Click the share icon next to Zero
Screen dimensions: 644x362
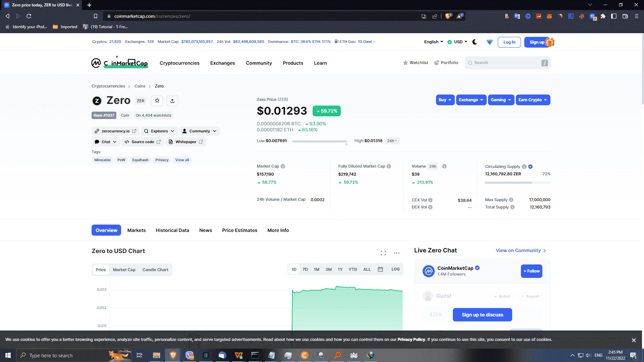(x=172, y=101)
